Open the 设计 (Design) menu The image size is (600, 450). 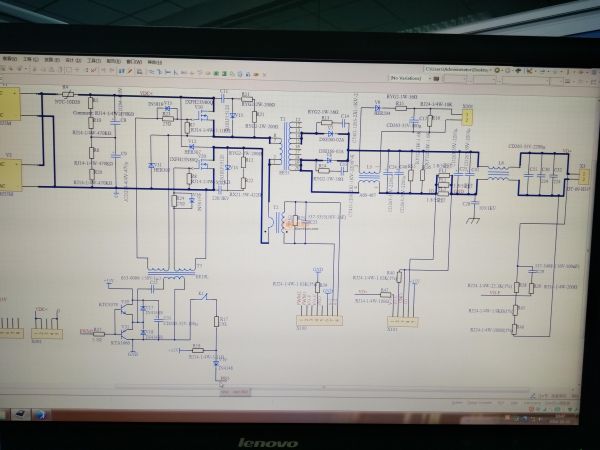73,60
